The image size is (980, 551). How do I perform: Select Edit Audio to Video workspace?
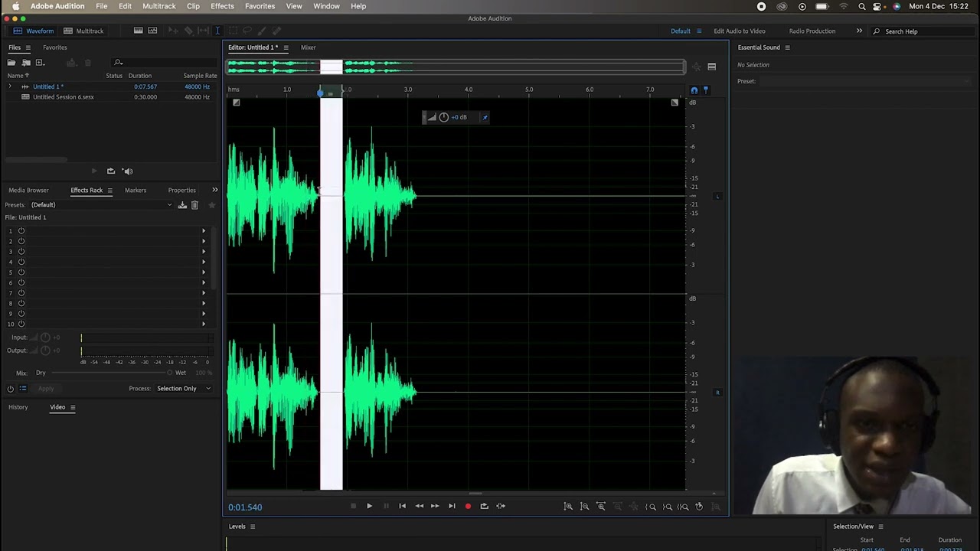coord(739,31)
